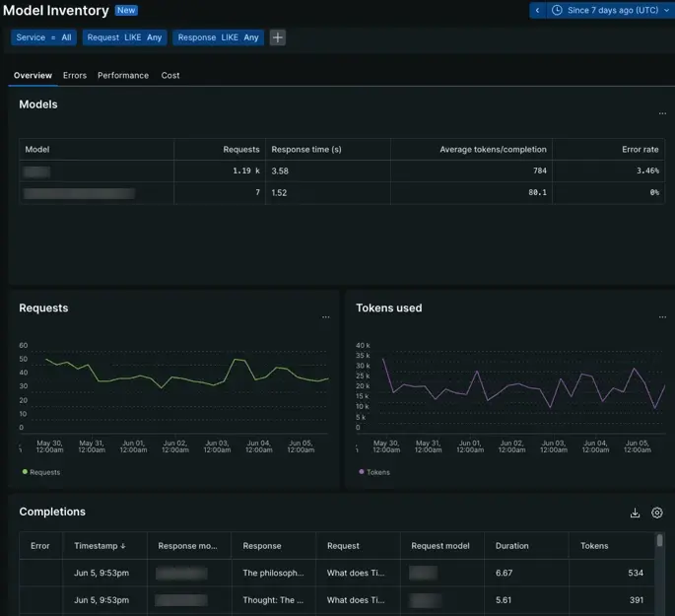Screen dimensions: 675x616
Task: Open Requests chart ellipsis menu
Action: 326,317
